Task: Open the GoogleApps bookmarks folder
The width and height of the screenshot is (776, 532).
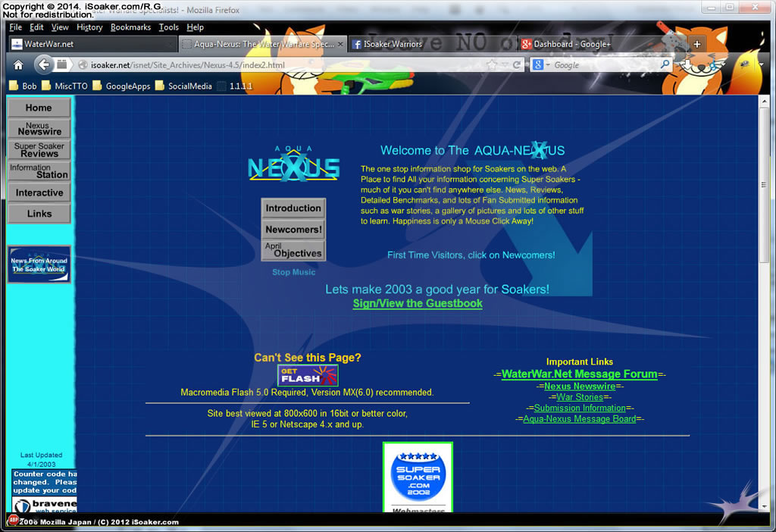Action: (121, 86)
